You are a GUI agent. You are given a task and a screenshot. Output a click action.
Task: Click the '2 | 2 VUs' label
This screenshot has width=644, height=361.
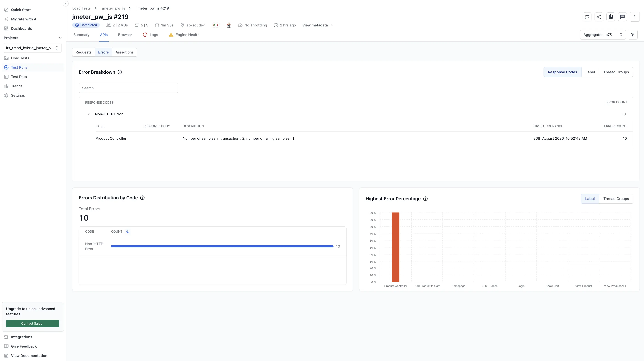click(x=120, y=25)
